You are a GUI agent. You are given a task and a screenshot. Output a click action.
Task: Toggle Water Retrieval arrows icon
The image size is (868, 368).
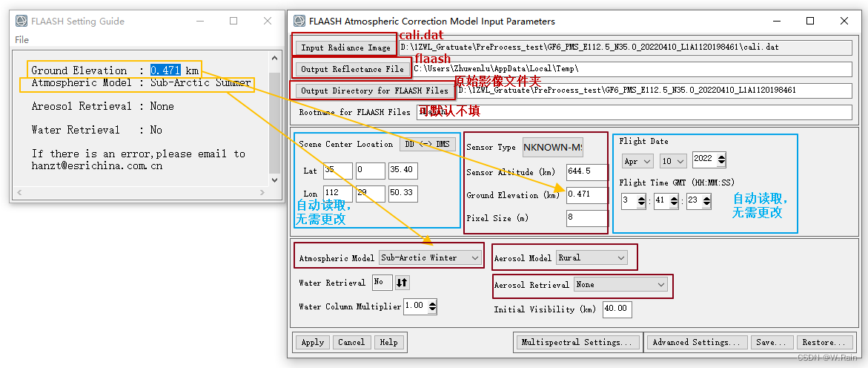(402, 283)
